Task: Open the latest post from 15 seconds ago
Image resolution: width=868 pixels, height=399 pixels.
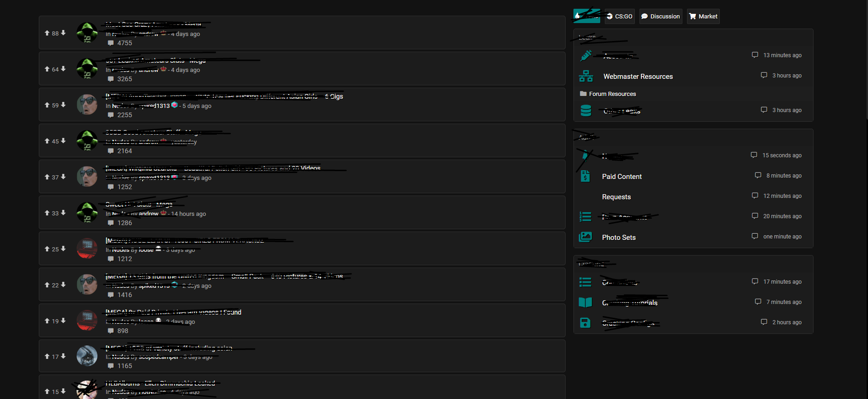Action: (781, 155)
